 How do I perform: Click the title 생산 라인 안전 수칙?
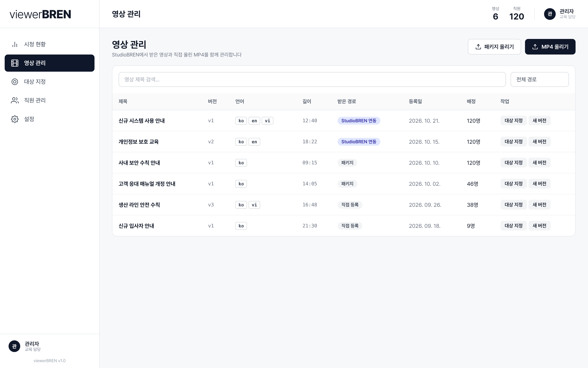click(139, 205)
